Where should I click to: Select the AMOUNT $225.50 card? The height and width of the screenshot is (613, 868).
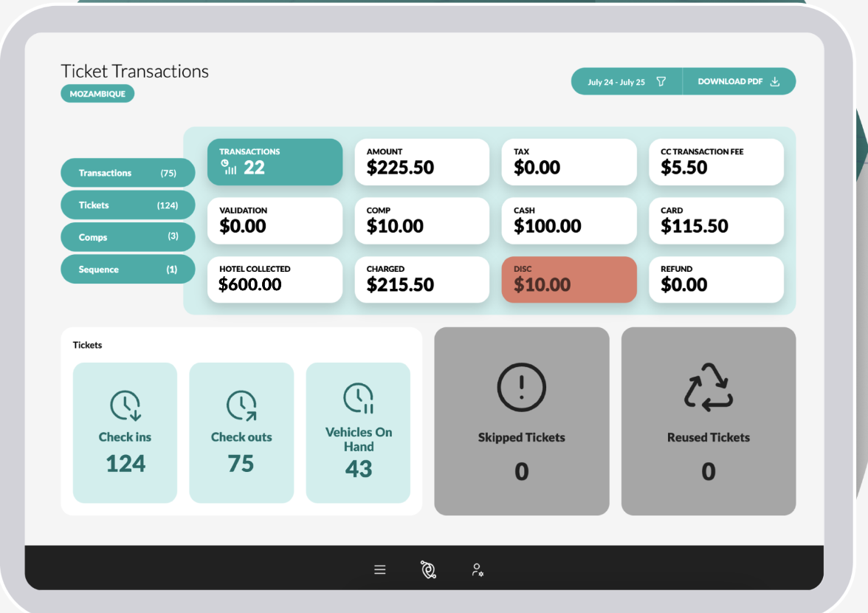422,162
